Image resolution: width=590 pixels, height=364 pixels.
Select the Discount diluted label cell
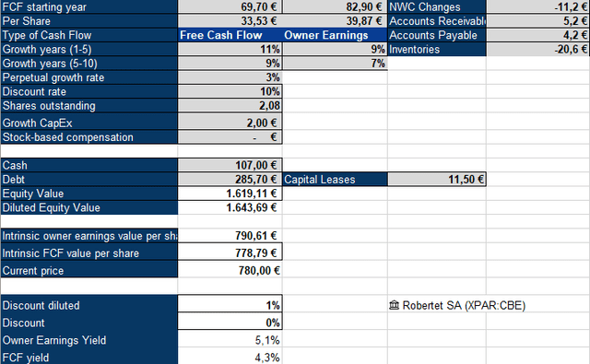(x=88, y=304)
